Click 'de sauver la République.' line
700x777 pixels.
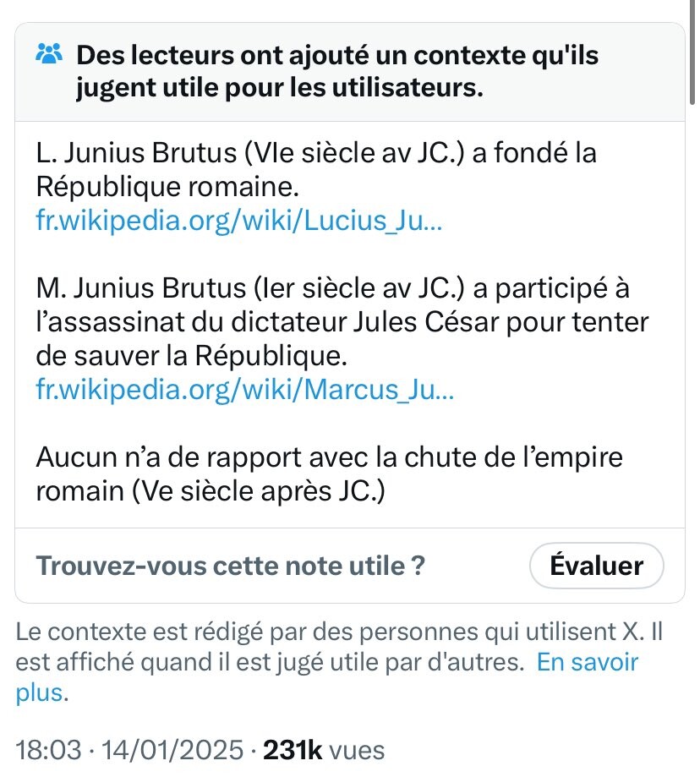pos(192,356)
